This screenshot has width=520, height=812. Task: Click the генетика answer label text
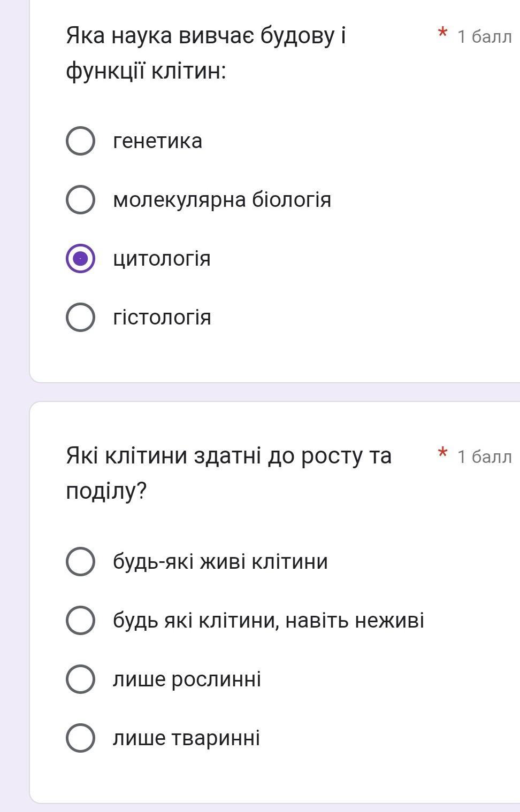tap(157, 141)
